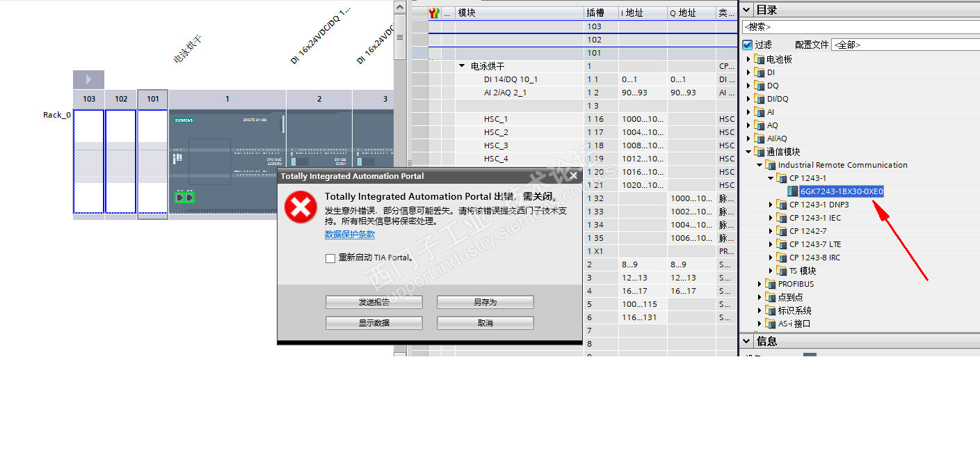Expand the 电池板 tree node

click(x=749, y=59)
